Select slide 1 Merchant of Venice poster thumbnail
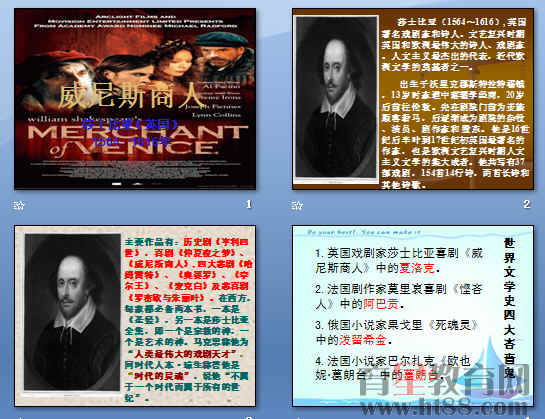 click(135, 99)
